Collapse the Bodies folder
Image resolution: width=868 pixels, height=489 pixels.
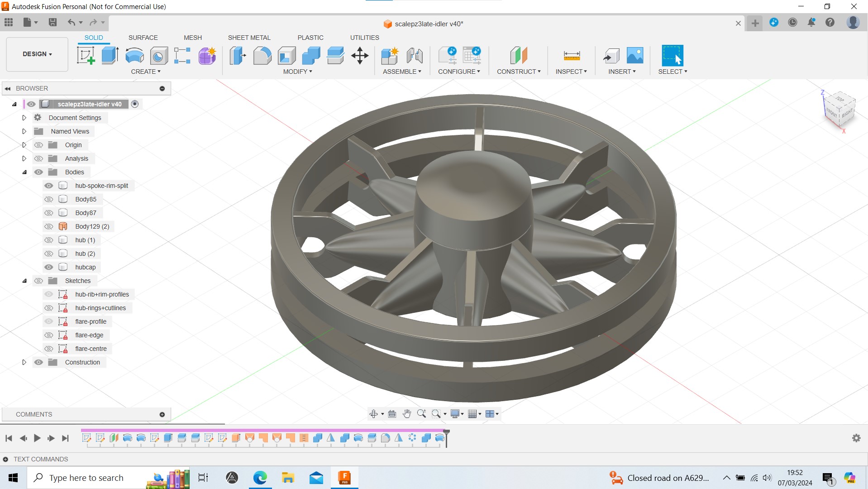[24, 172]
